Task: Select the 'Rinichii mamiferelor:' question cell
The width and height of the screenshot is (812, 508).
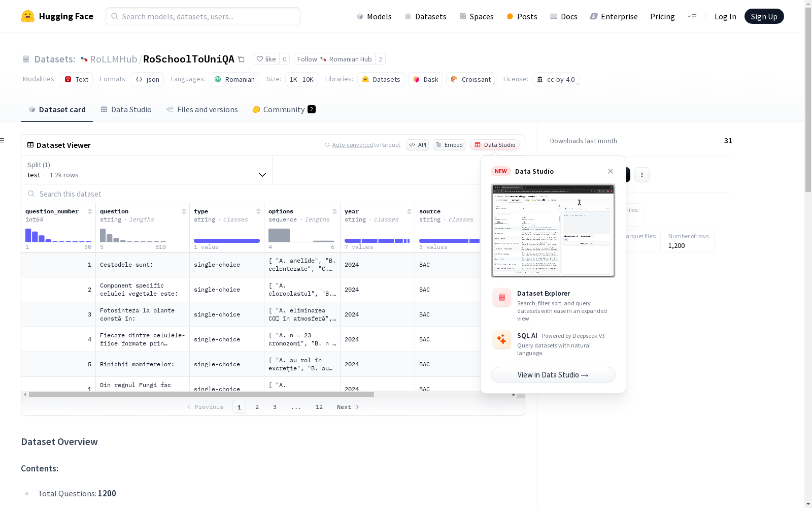Action: (x=143, y=364)
